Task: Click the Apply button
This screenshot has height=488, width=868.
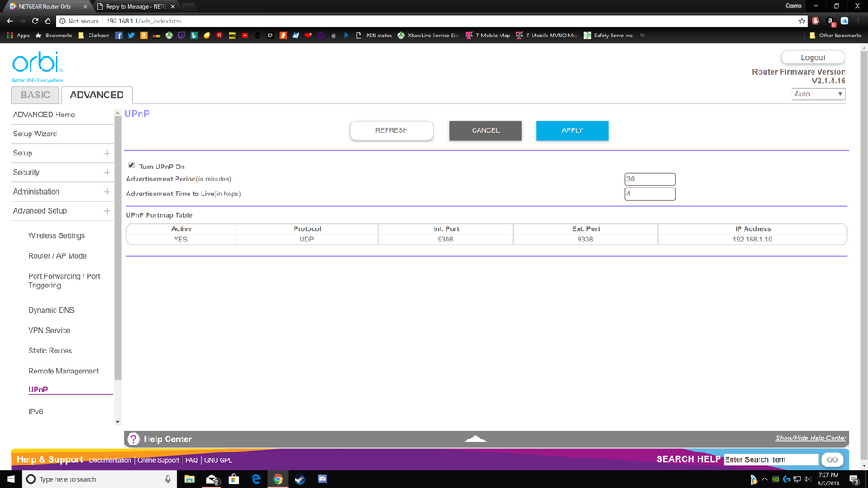Action: pos(572,130)
